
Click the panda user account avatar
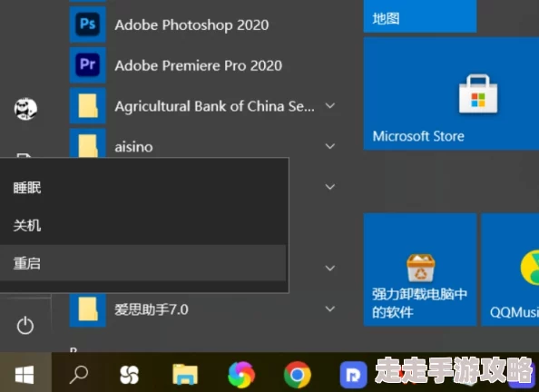25,109
